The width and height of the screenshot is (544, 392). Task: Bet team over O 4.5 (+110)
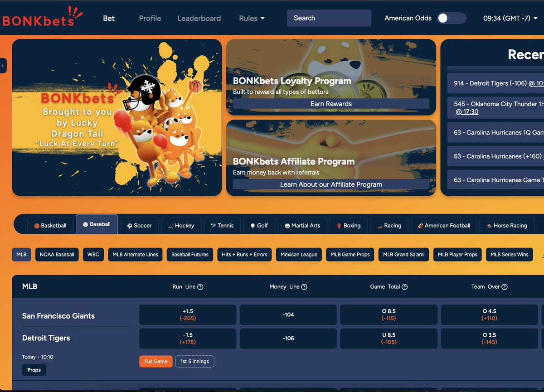click(x=490, y=315)
